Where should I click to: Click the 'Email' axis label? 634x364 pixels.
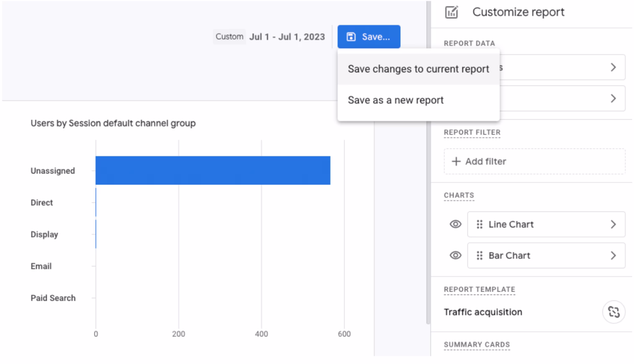pos(41,266)
